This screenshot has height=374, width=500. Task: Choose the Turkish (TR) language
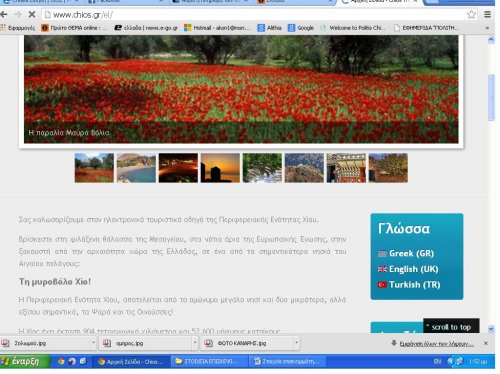(x=415, y=285)
